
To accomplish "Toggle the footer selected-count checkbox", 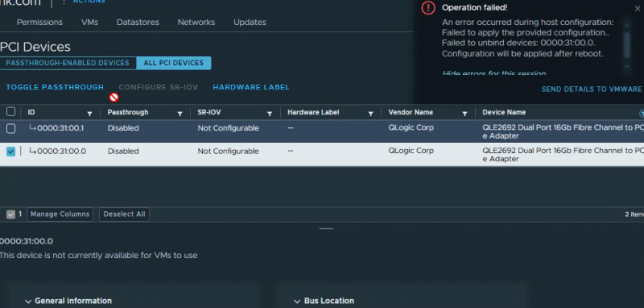I will click(x=11, y=214).
